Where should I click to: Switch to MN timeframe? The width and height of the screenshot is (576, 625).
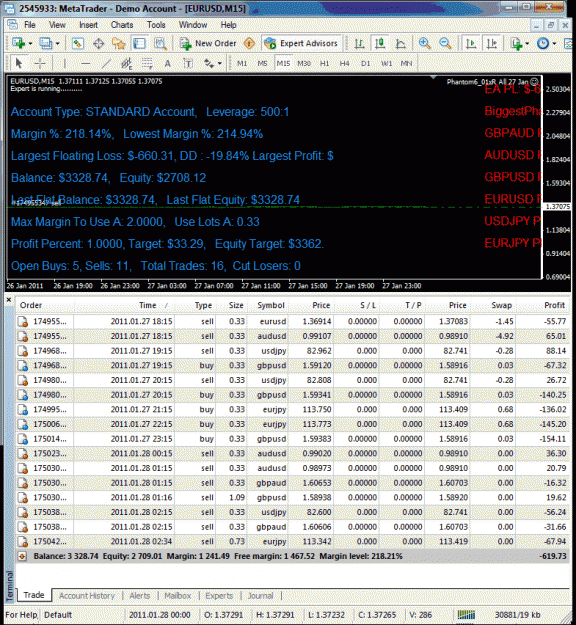pyautogui.click(x=406, y=63)
